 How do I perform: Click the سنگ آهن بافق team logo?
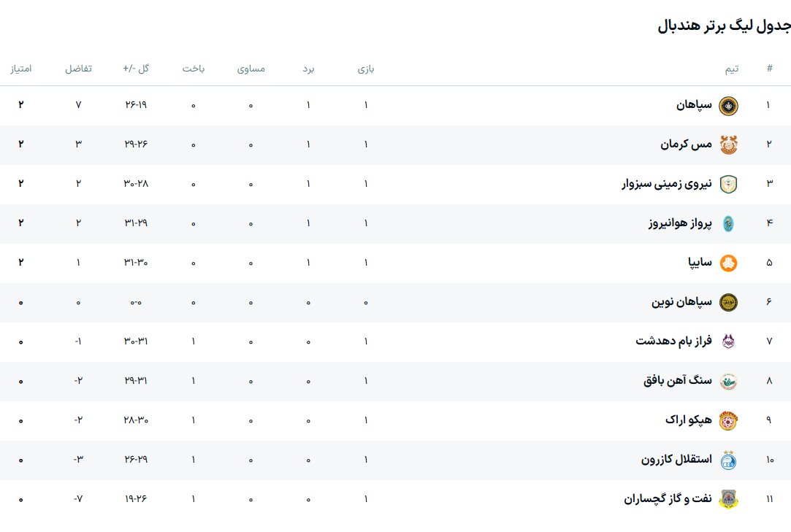[728, 382]
